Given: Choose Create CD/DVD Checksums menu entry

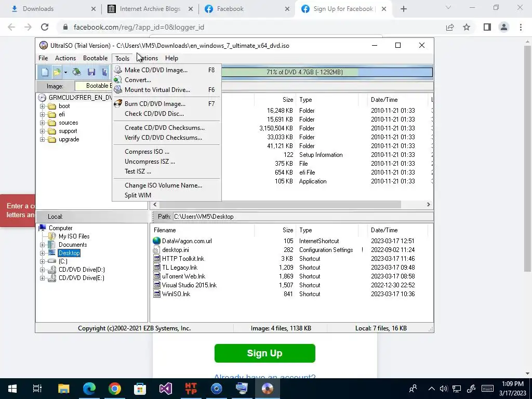Looking at the screenshot, I should coord(165,128).
